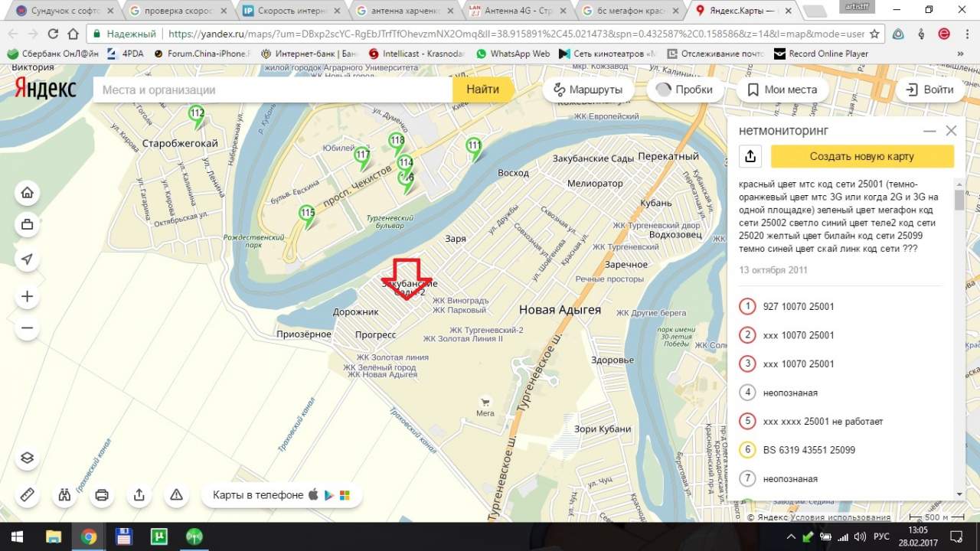Switch to the 'Сундучок с софто' tab

[x=63, y=11]
